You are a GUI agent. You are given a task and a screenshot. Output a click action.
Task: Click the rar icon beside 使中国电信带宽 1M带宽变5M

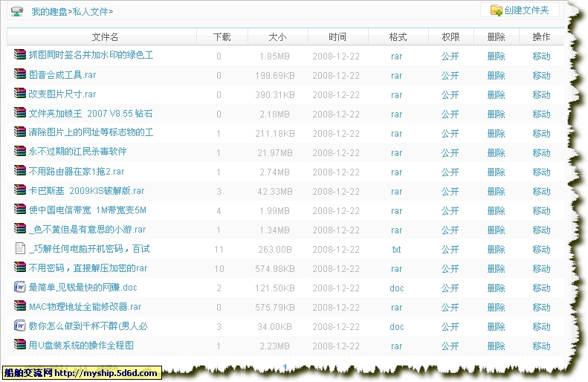pyautogui.click(x=20, y=209)
